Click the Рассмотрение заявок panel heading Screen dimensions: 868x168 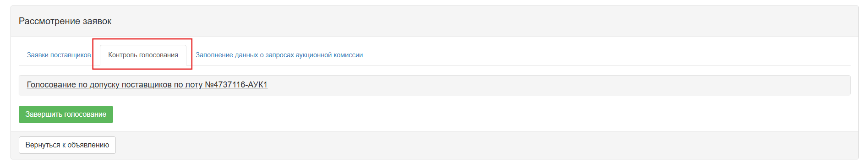tap(65, 22)
